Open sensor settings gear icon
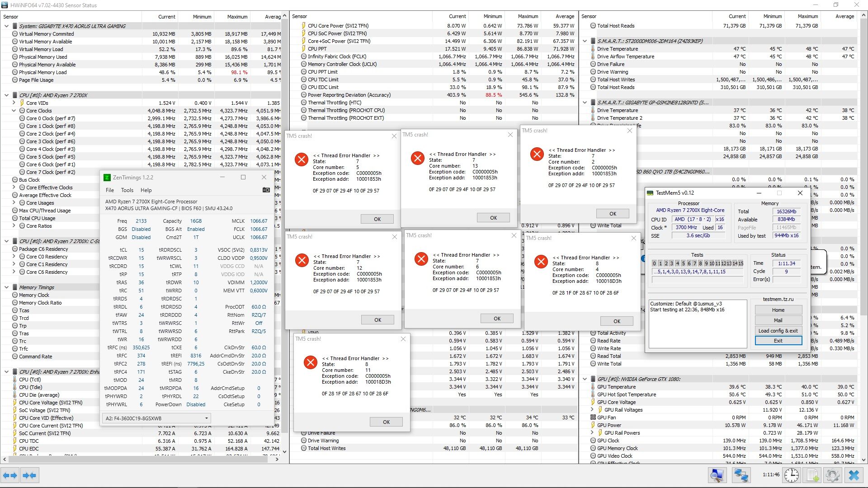The height and width of the screenshot is (488, 868). coord(832,475)
